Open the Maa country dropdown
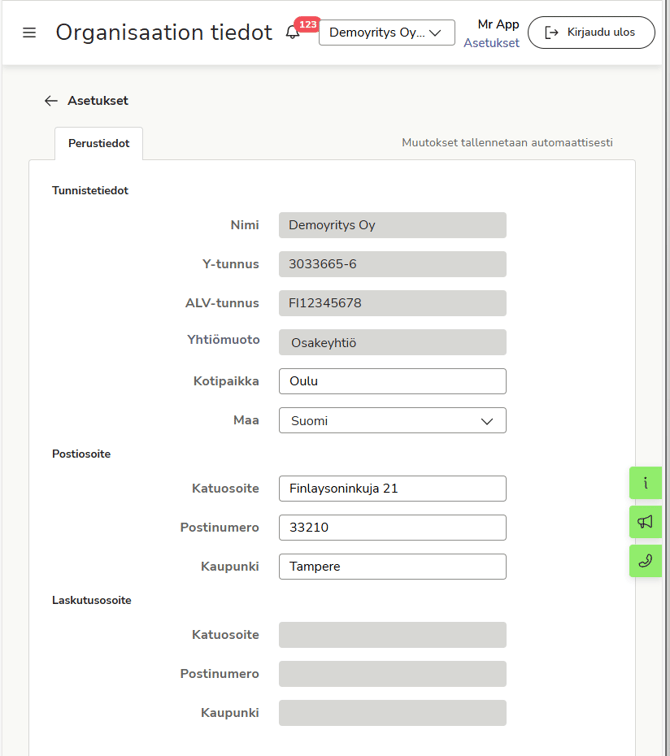 coord(392,421)
